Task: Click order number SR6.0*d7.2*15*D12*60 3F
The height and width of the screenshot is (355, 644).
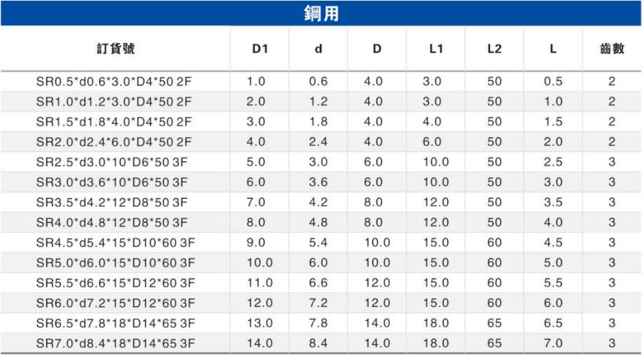Action: pos(115,303)
